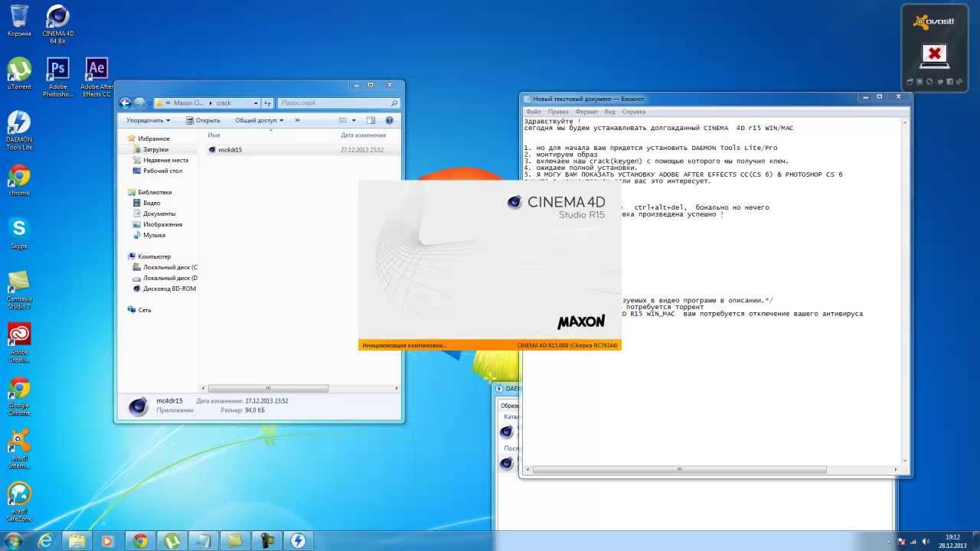Click the Explorer search box
Screen dimensions: 980x551
click(339, 103)
